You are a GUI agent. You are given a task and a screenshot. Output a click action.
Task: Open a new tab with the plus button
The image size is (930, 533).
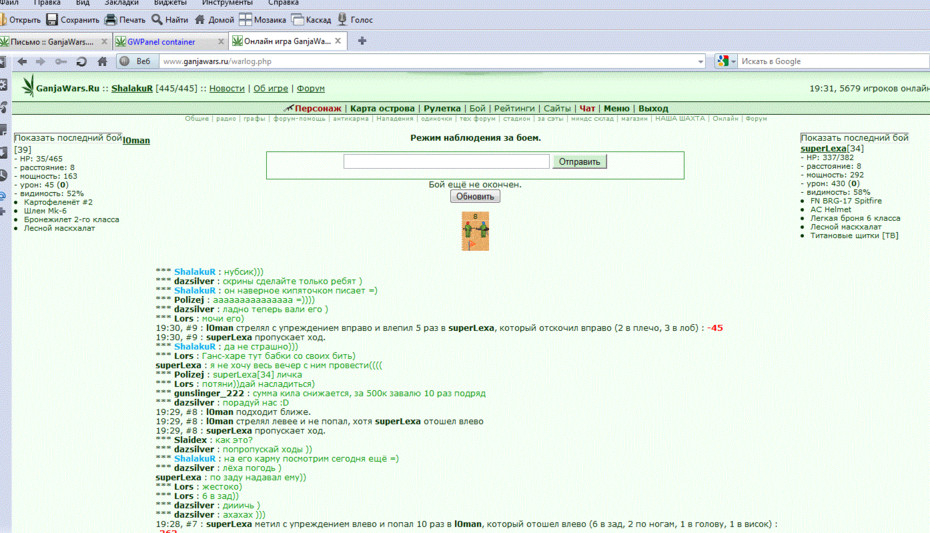362,41
